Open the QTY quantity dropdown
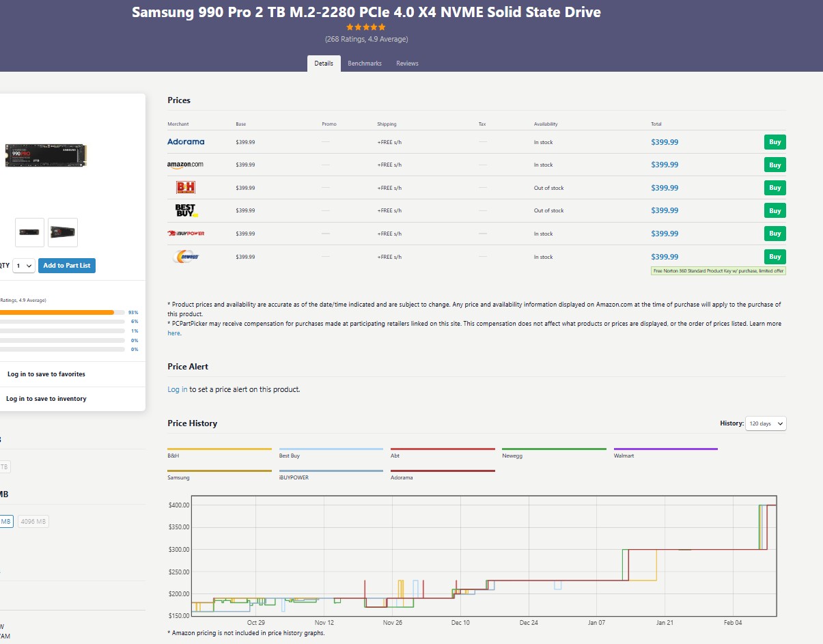This screenshot has width=823, height=644. pos(24,266)
